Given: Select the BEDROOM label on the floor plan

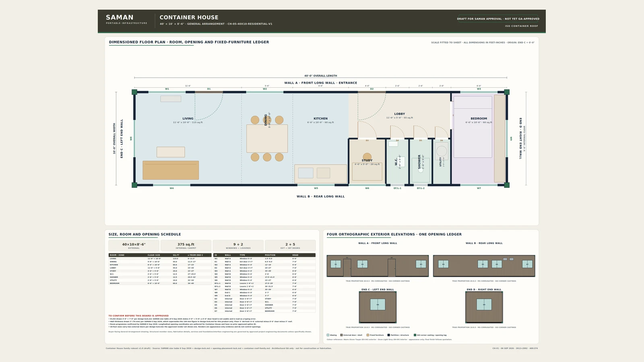Looking at the screenshot, I should point(479,119).
